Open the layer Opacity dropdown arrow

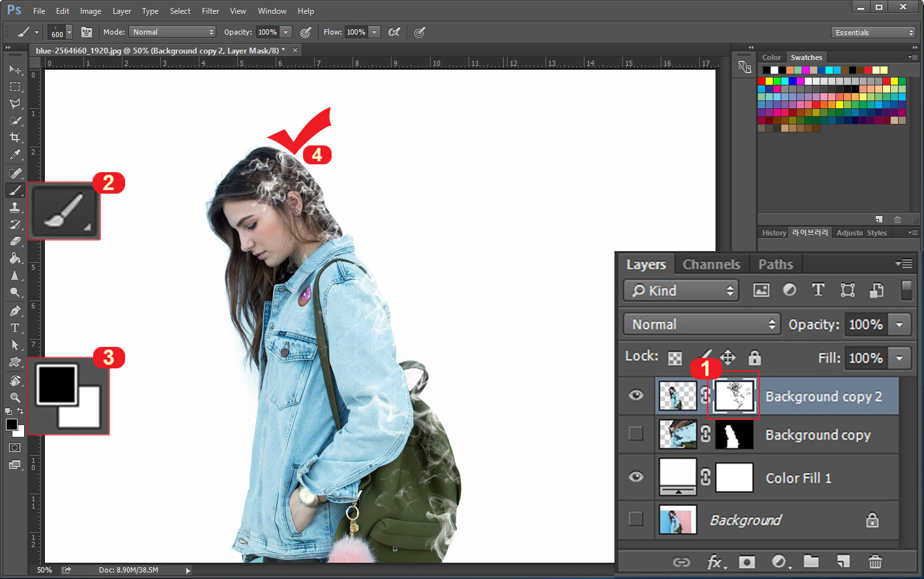coord(899,324)
